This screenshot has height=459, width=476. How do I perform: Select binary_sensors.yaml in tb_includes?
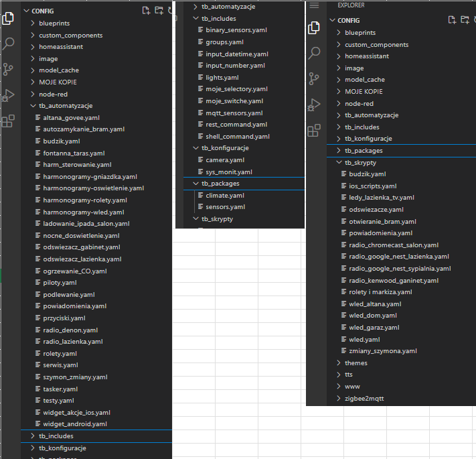236,30
